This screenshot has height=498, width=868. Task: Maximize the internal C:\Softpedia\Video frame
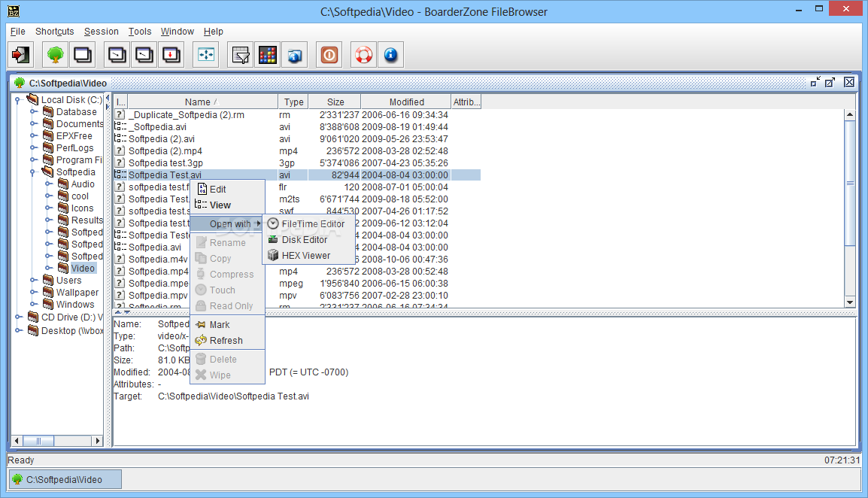coord(830,83)
